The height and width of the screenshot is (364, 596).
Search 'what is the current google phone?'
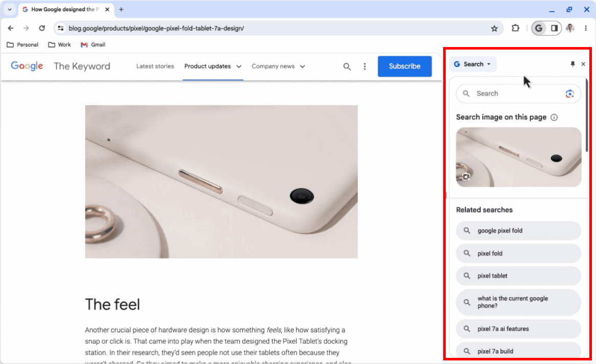point(518,302)
